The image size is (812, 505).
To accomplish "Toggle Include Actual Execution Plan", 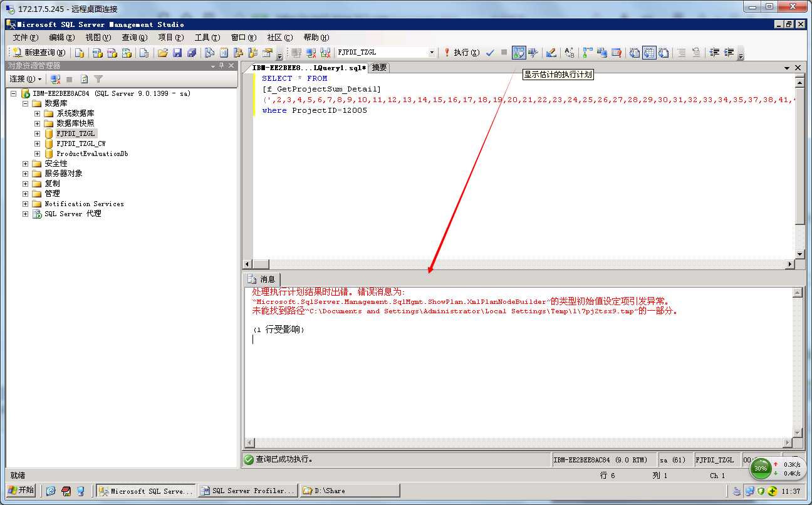I will (588, 53).
